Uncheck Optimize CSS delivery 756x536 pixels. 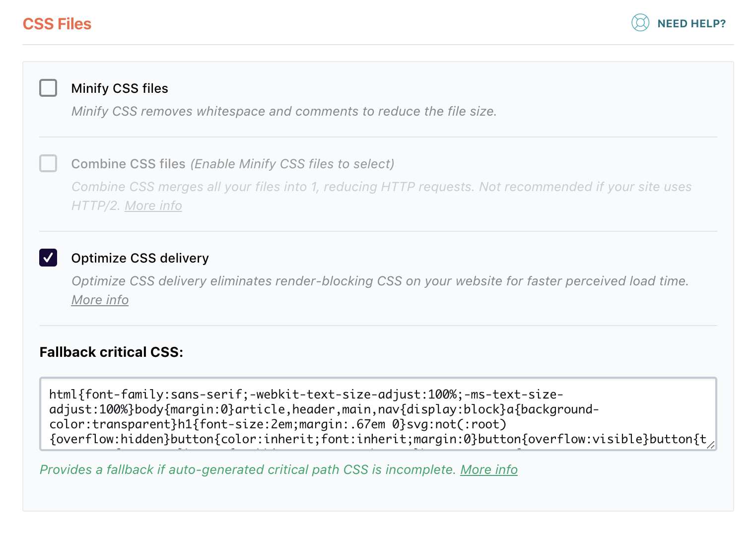[x=48, y=258]
